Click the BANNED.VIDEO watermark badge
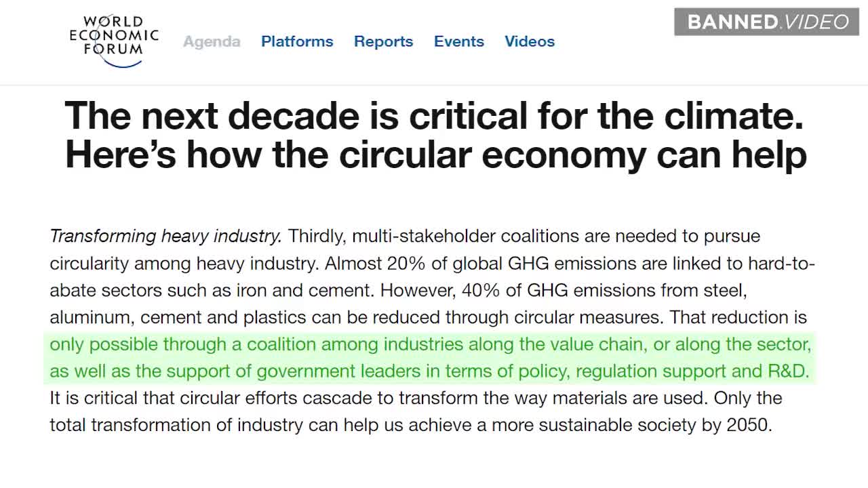This screenshot has height=488, width=868. click(766, 22)
